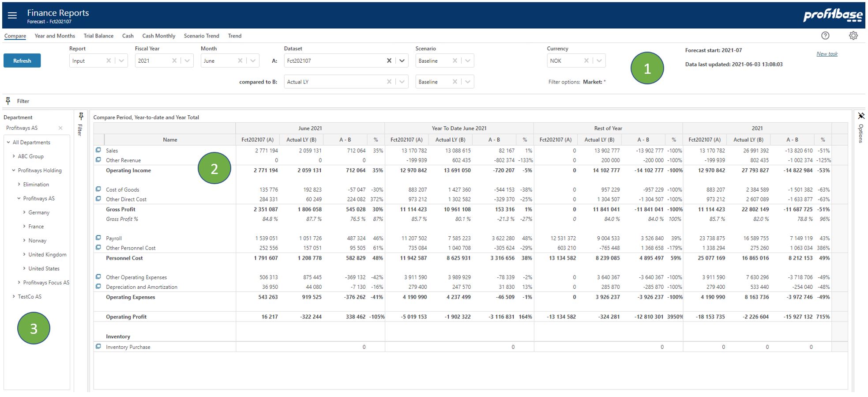Clear the Dataset A Scenario value Baseline

pyautogui.click(x=455, y=60)
